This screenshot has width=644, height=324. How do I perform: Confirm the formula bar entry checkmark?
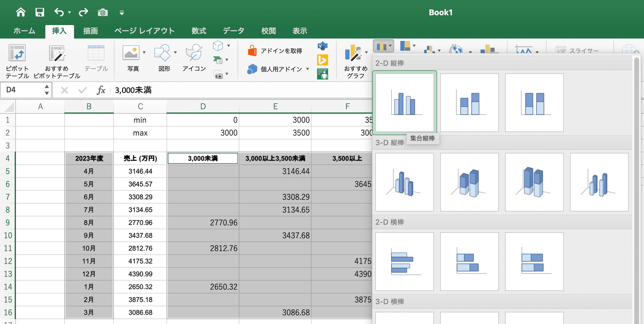(x=83, y=90)
